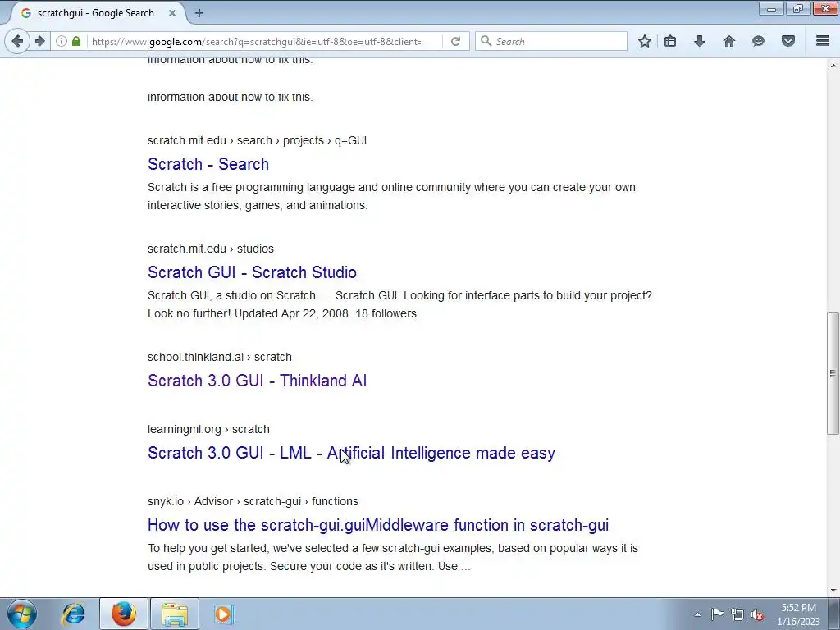The width and height of the screenshot is (840, 630).
Task: Open the Windows Start menu
Action: click(x=22, y=614)
